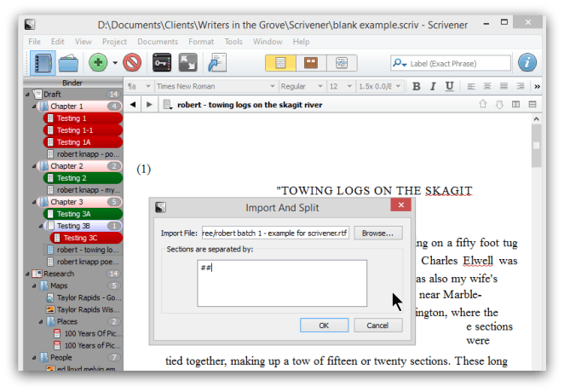564x392 pixels.
Task: Open the File menu
Action: pyautogui.click(x=35, y=42)
